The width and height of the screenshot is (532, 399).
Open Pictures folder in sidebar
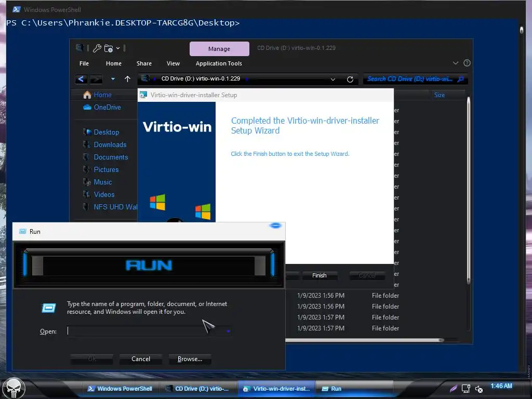coord(101,170)
